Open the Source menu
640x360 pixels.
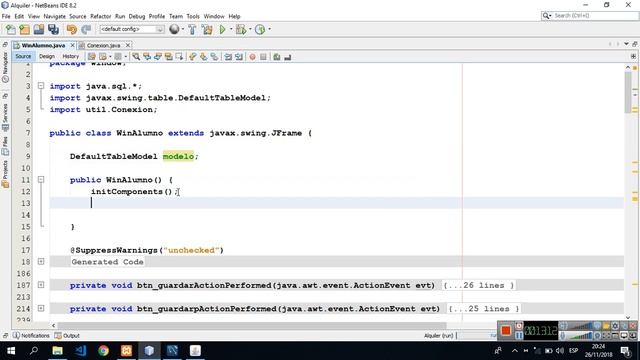pyautogui.click(x=78, y=16)
